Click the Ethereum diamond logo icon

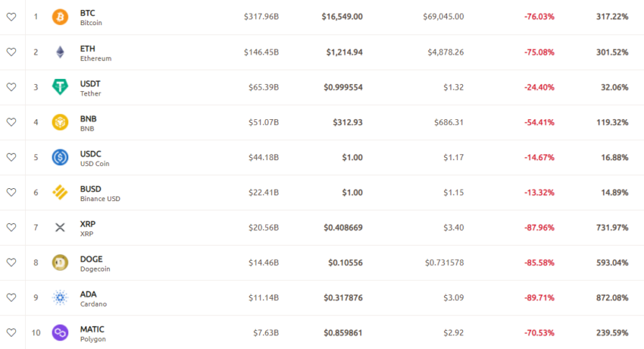(60, 52)
